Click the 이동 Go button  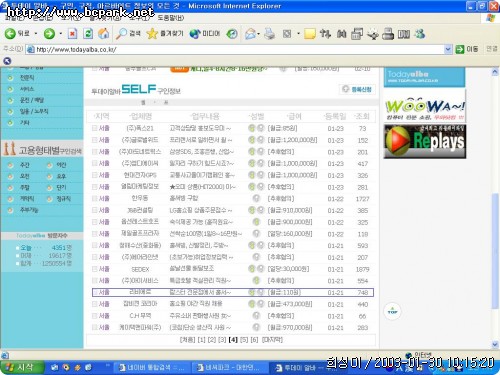point(467,49)
